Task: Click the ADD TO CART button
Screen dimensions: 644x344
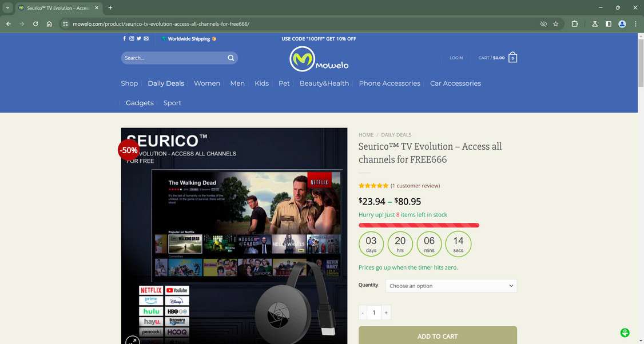Action: pos(438,336)
